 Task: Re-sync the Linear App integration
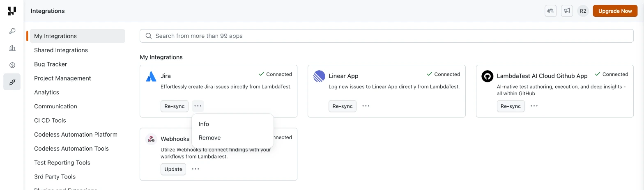[x=343, y=106]
